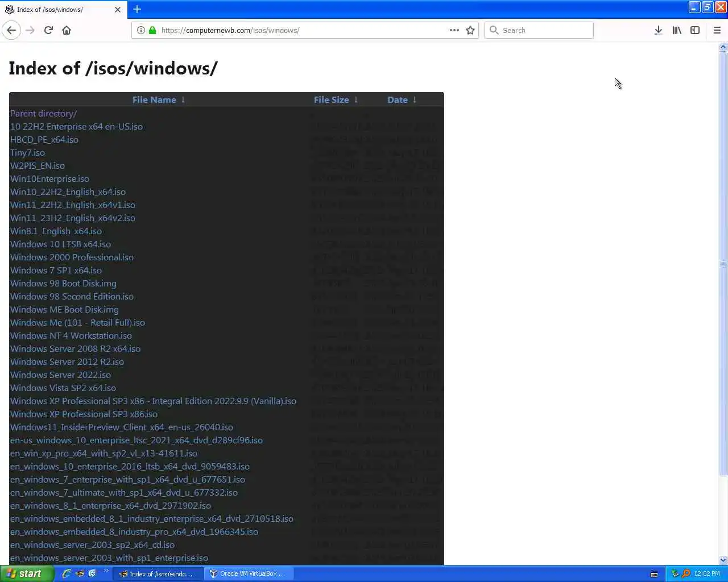Click Windows Me (101 - Retail Full).iso

click(x=77, y=322)
